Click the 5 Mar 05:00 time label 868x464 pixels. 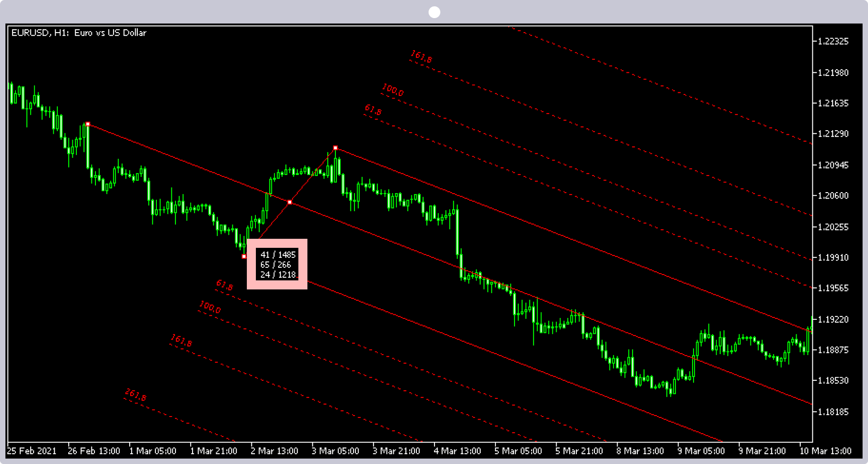(x=518, y=451)
